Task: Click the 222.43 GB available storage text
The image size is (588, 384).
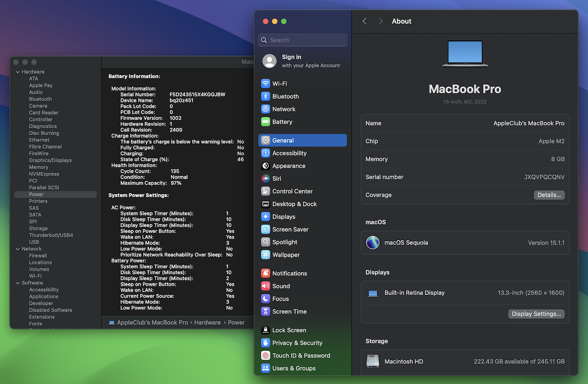Action: 519,362
